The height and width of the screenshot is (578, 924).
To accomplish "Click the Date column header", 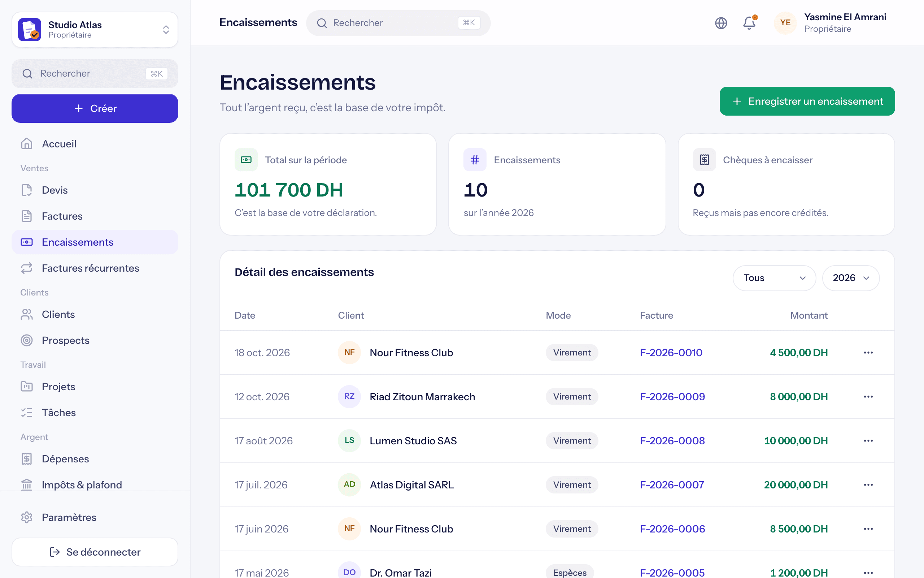I will pyautogui.click(x=245, y=315).
